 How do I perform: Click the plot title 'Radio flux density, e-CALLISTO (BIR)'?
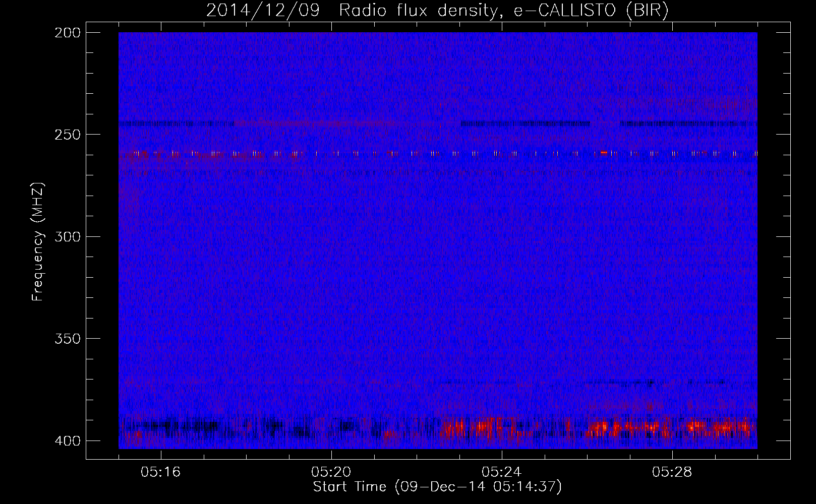(503, 11)
